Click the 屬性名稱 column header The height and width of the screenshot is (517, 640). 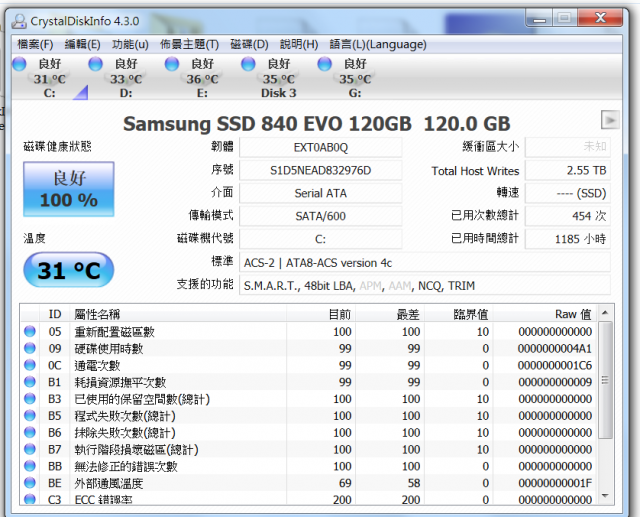pos(178,314)
